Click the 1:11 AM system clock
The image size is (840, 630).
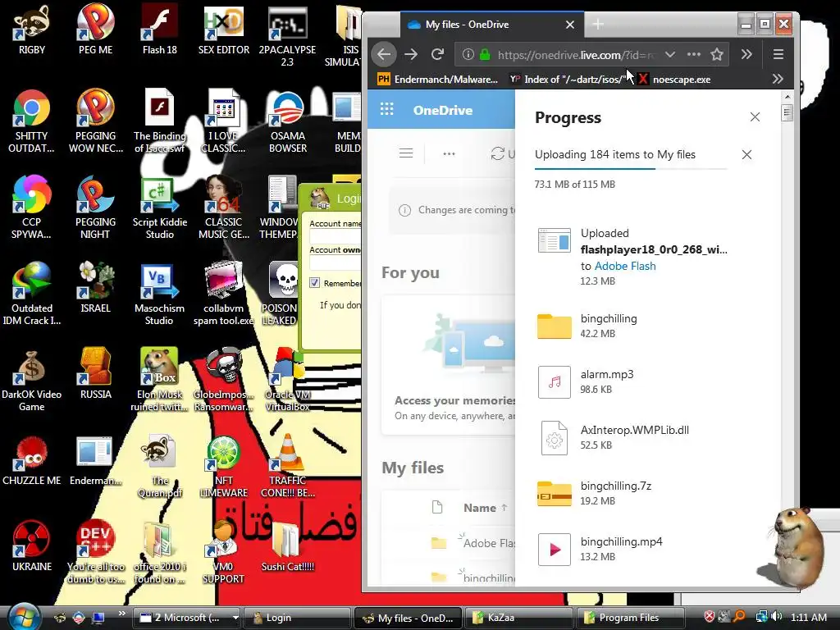pyautogui.click(x=808, y=617)
